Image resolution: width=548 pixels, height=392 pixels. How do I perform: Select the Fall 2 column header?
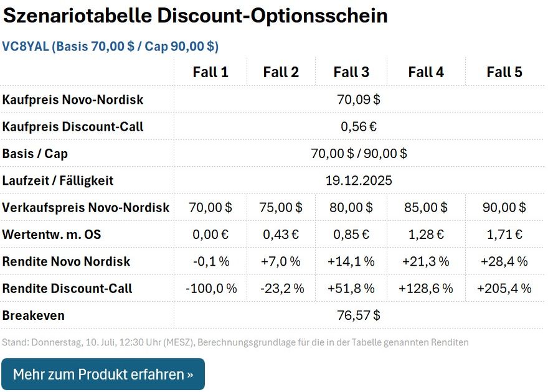point(281,72)
